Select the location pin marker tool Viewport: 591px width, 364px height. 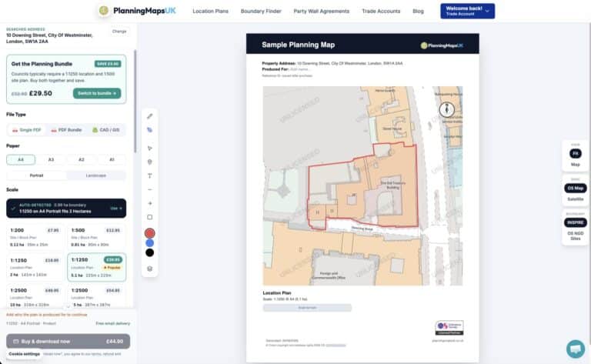pos(149,162)
